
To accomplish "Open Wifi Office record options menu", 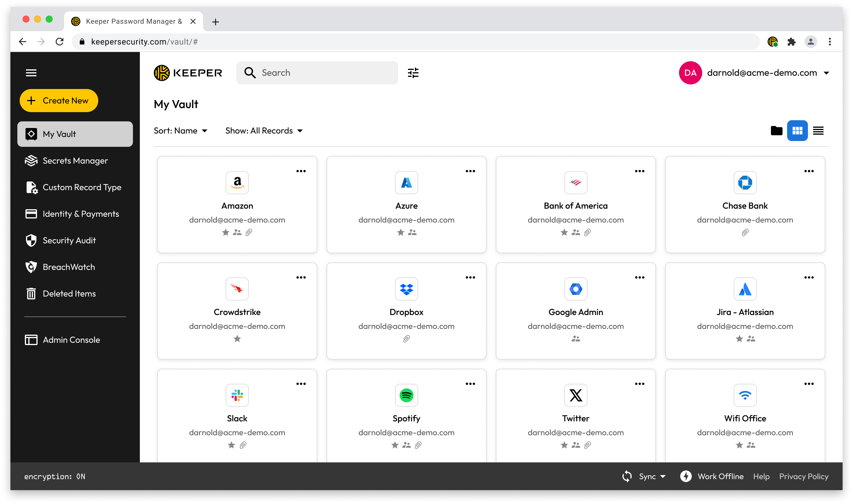I will coord(809,383).
